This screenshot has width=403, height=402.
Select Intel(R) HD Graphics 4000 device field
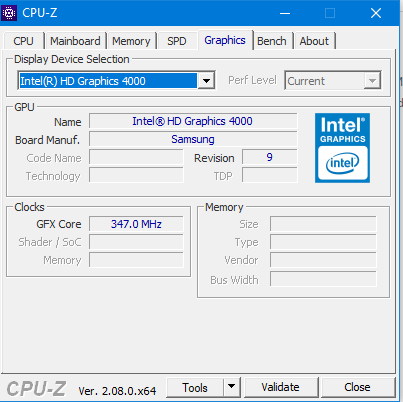108,81
